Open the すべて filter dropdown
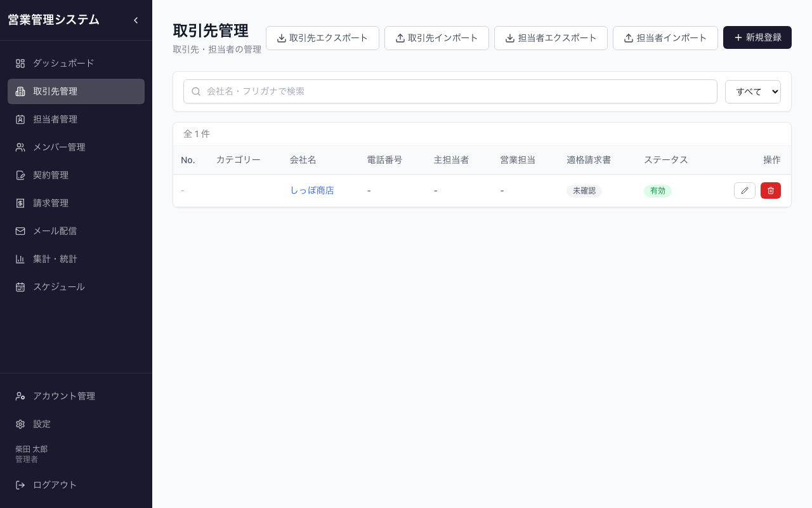Image resolution: width=812 pixels, height=508 pixels. pos(753,91)
